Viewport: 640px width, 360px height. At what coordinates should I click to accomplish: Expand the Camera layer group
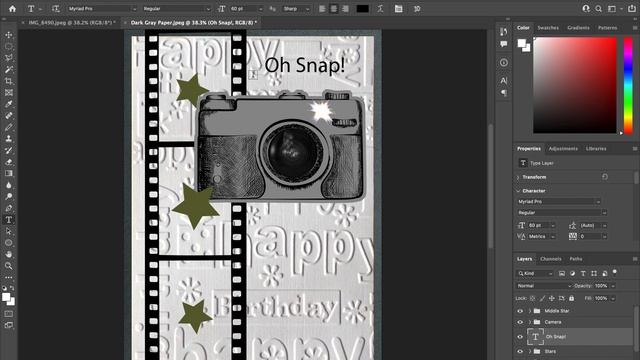pyautogui.click(x=529, y=322)
